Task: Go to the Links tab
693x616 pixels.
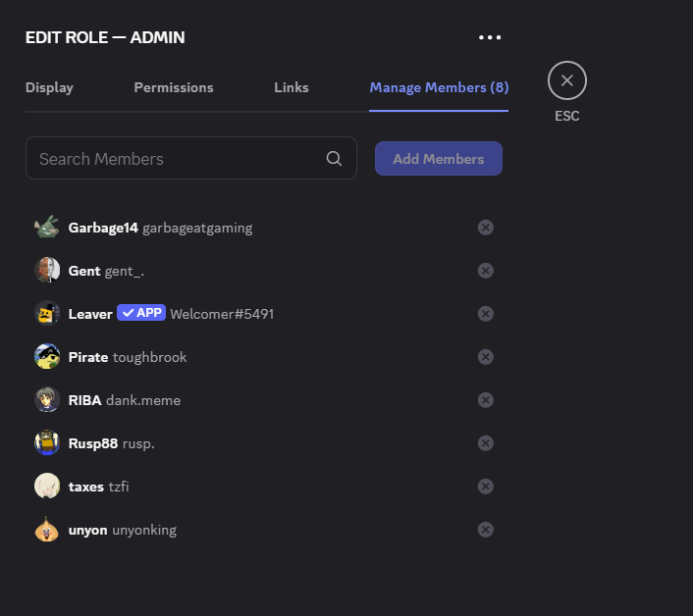Action: click(292, 87)
